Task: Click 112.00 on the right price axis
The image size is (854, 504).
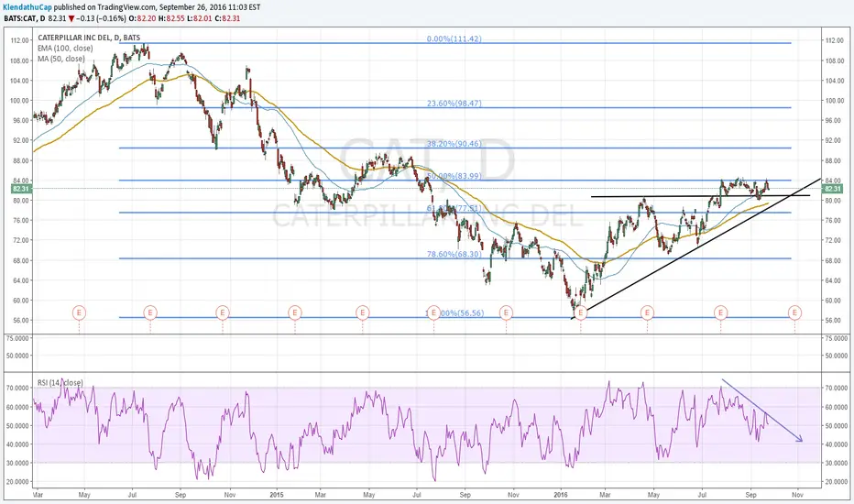Action: pyautogui.click(x=834, y=40)
